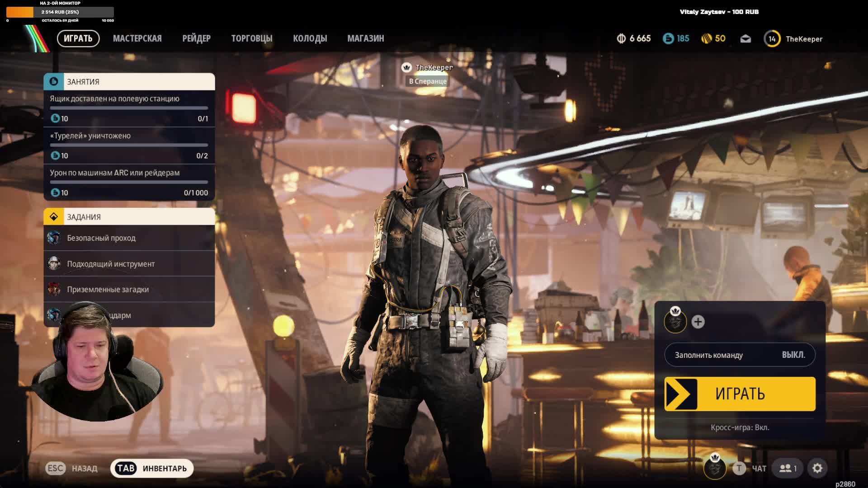Click the blue token currency icon
Viewport: 868px width, 488px height.
click(668, 39)
